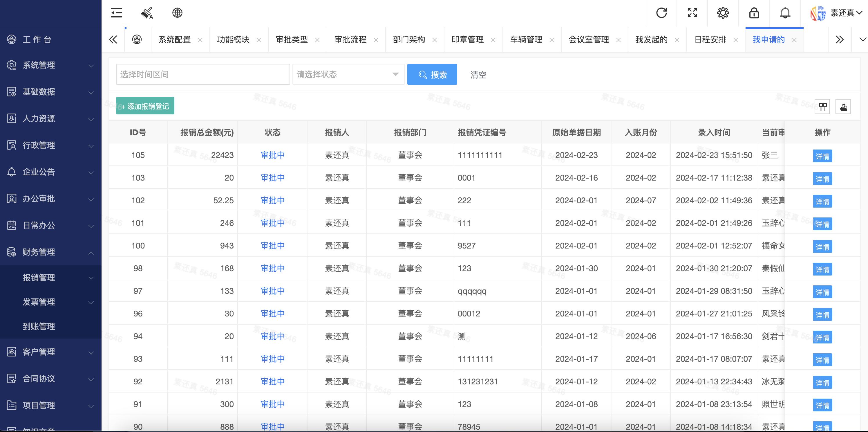Close the 车辆管理 tab
This screenshot has height=432, width=868.
551,40
